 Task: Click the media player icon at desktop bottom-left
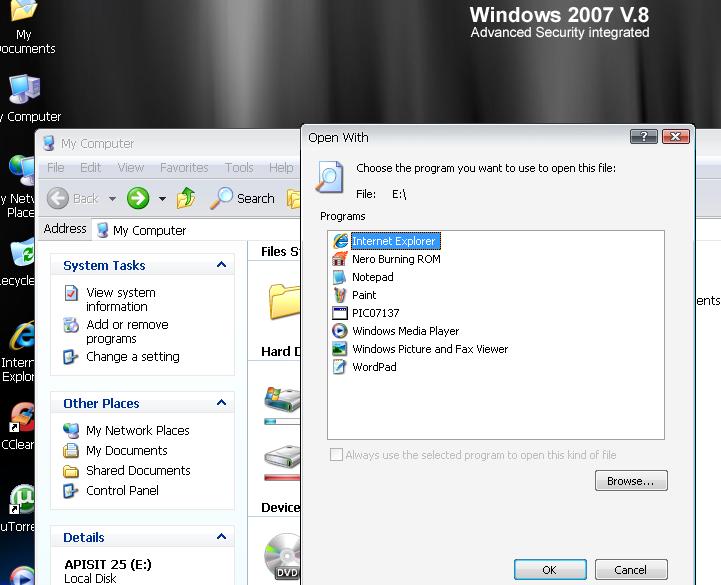tap(21, 575)
